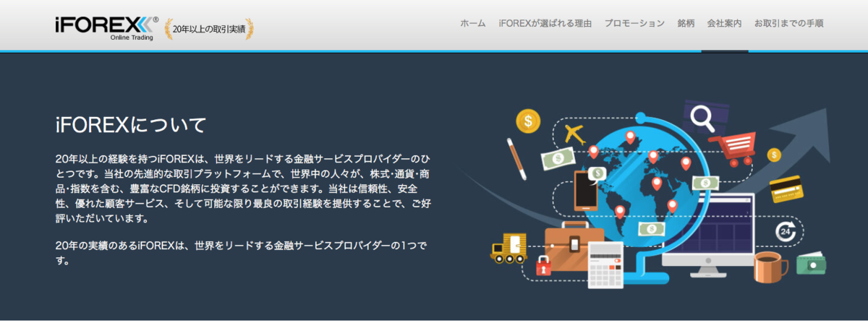Click the red shopping cart icon
Screen dimensions: 868x336
[731, 148]
